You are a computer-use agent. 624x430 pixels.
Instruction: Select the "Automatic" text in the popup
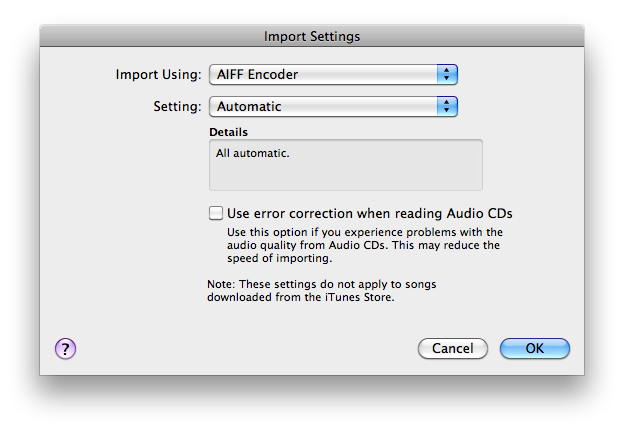click(249, 106)
